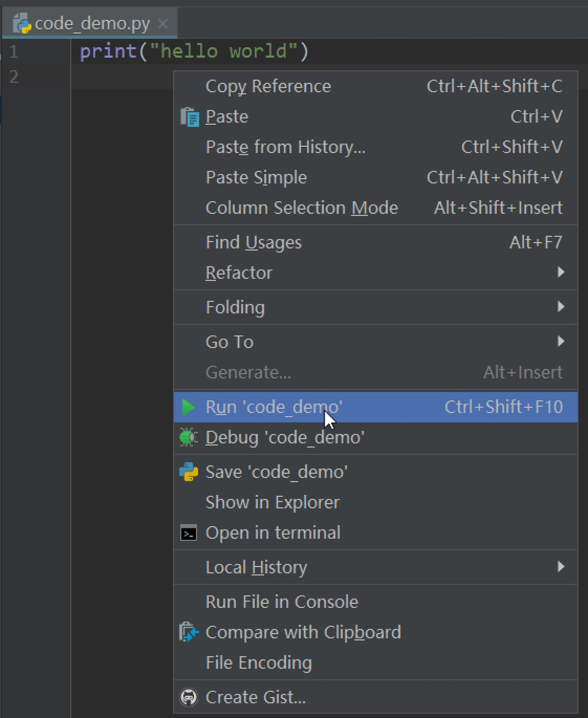Screen dimensions: 588x718
Task: Click the Compare with Clipboard icon
Action: coord(189,633)
